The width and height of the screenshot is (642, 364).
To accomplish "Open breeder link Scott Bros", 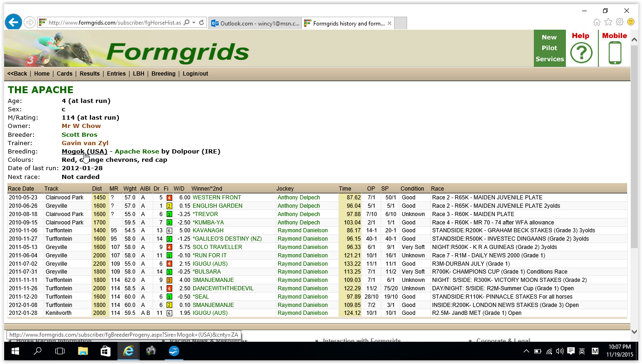I will click(79, 134).
